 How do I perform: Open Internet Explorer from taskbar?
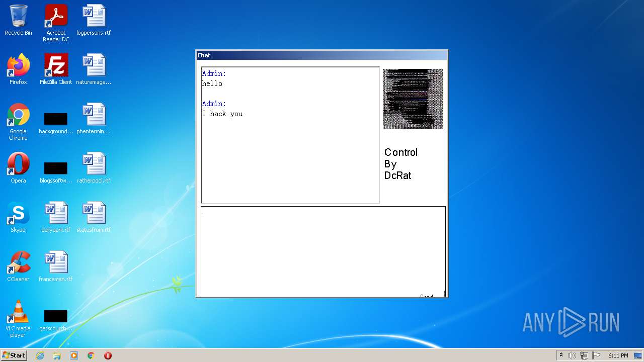[x=40, y=355]
